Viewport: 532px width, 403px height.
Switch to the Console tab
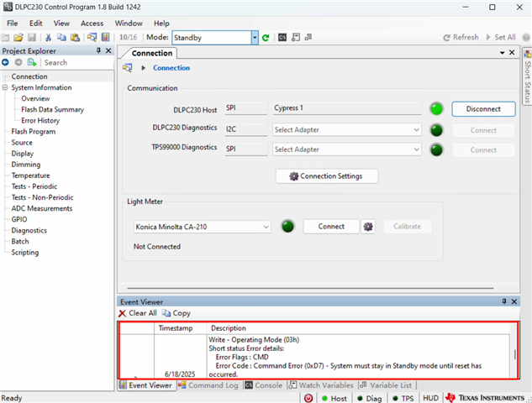(264, 385)
